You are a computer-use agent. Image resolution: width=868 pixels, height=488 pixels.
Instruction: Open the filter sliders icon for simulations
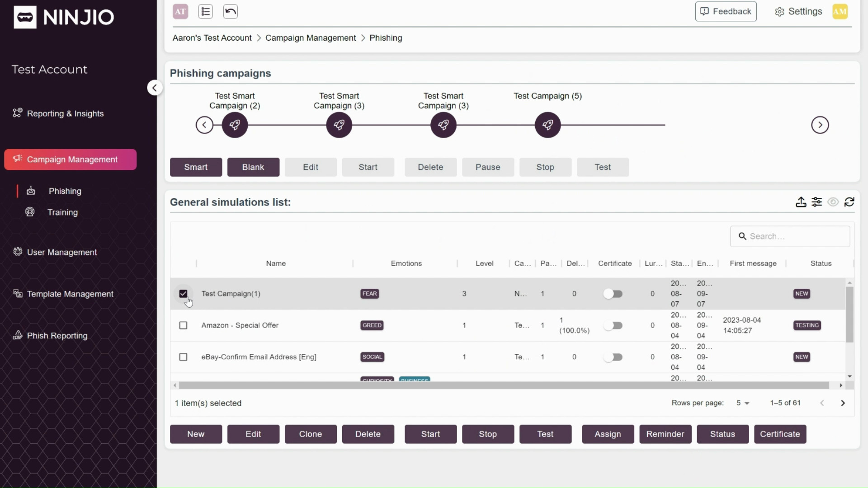[816, 202]
